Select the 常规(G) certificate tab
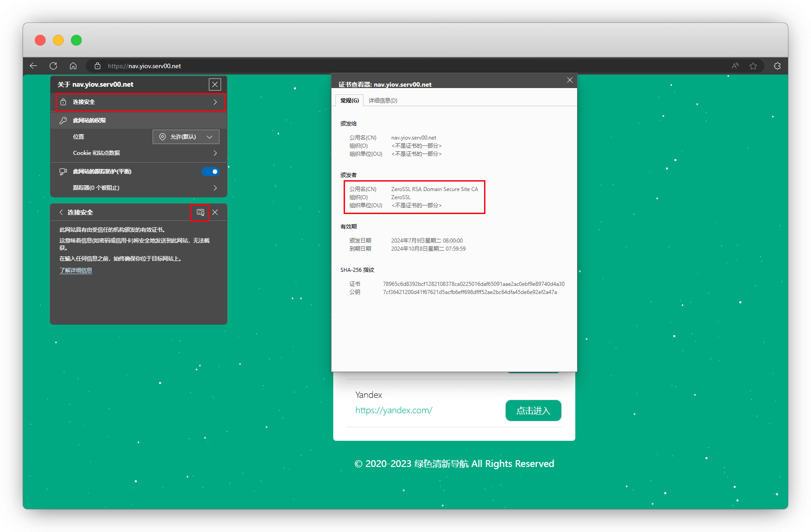The width and height of the screenshot is (811, 532). pos(350,101)
